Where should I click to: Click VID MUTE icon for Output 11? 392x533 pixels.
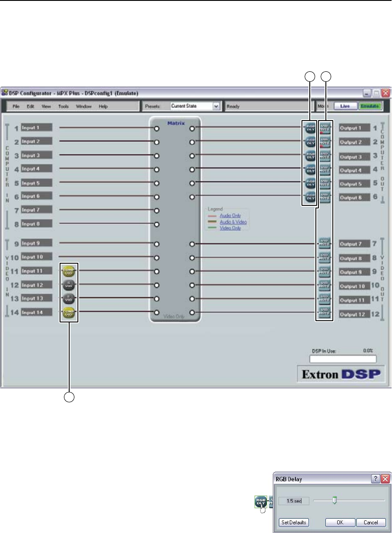325,299
